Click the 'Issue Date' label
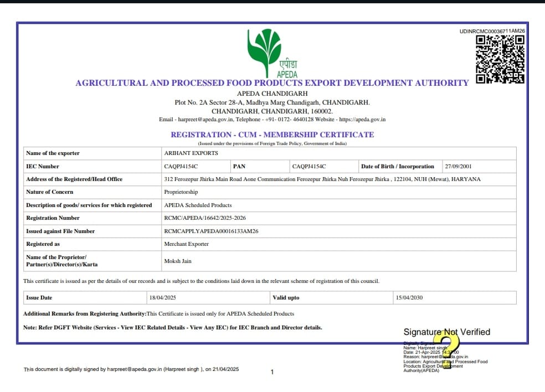The width and height of the screenshot is (545, 392). (39, 298)
